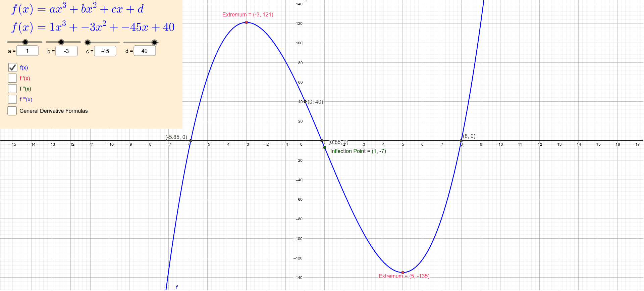The height and width of the screenshot is (291, 644).
Task: Select the minimum extremum point at (5, -135)
Action: coord(403,273)
